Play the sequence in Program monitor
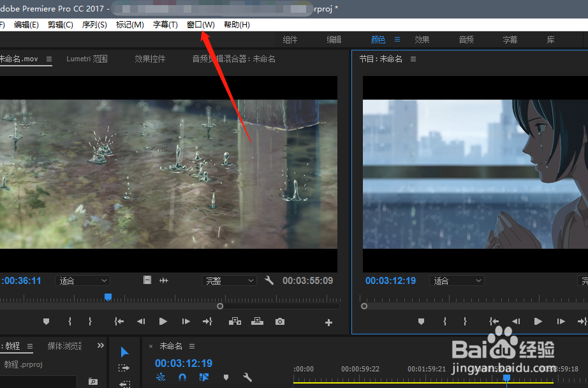This screenshot has width=588, height=388. tap(538, 322)
